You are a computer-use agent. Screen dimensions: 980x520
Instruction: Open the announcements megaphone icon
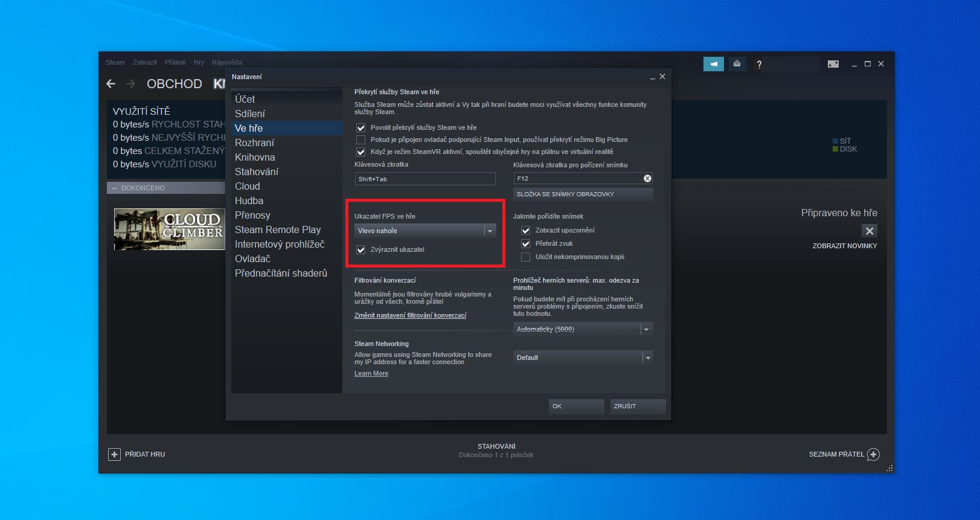(x=713, y=64)
